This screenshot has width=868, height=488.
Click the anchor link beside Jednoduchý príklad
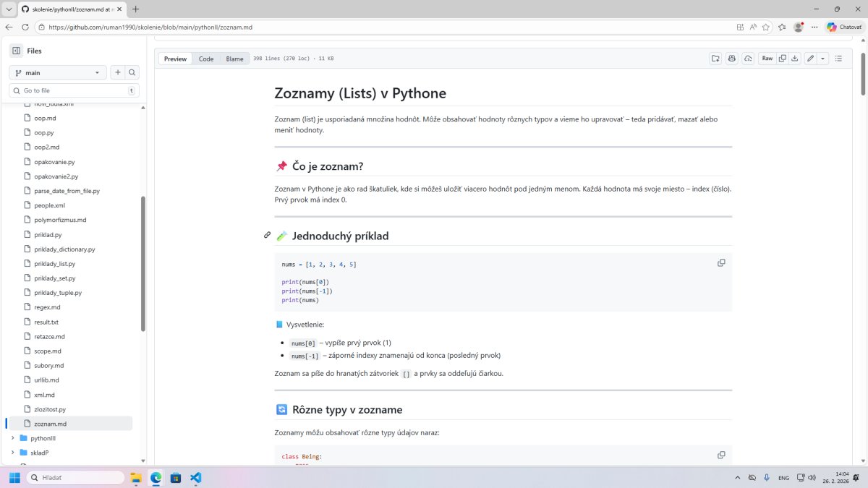267,235
